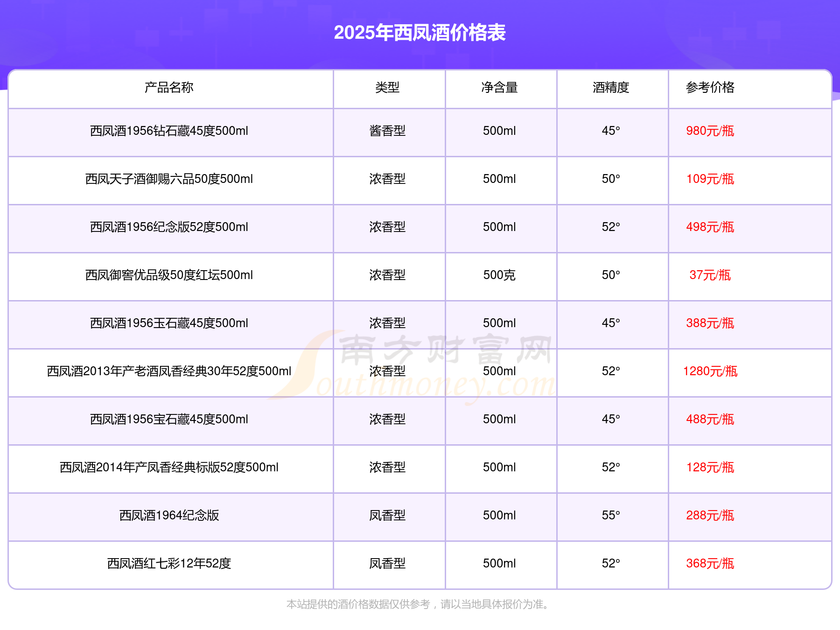The width and height of the screenshot is (840, 630).
Task: Click product 西凤酒1956钻石藏45度500ml
Action: [x=169, y=131]
